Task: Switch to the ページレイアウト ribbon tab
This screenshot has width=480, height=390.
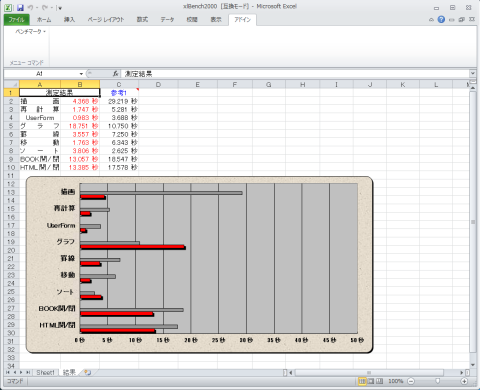Action: 106,20
